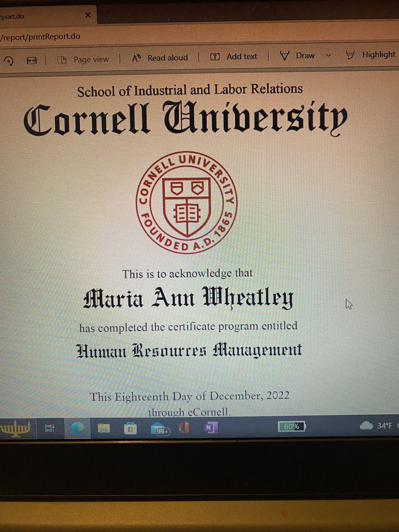The height and width of the screenshot is (532, 399).
Task: Rotate the PDF page
Action: tap(9, 61)
